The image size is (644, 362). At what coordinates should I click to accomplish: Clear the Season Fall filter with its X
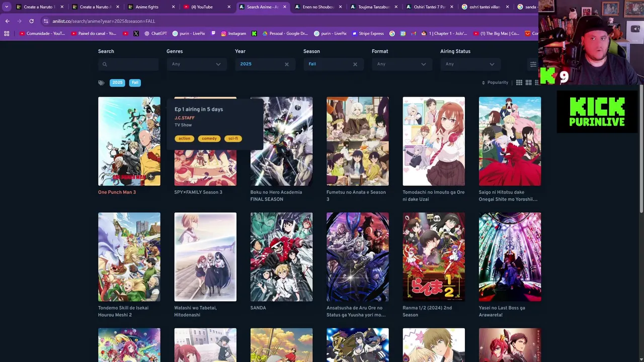355,64
